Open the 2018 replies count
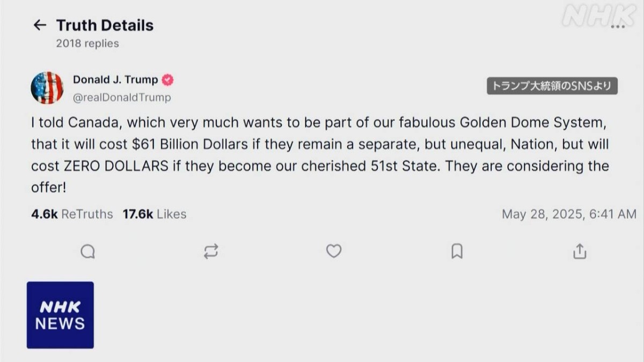The height and width of the screenshot is (362, 644). tap(87, 43)
